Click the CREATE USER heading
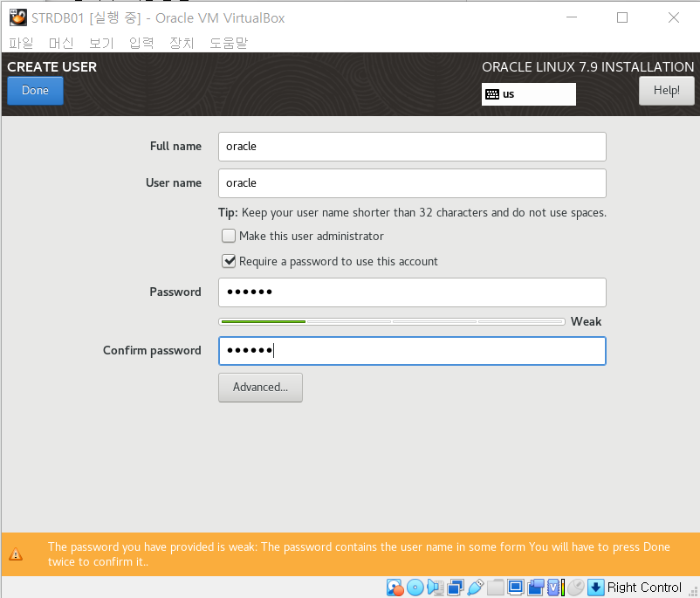This screenshot has height=598, width=700. point(51,67)
